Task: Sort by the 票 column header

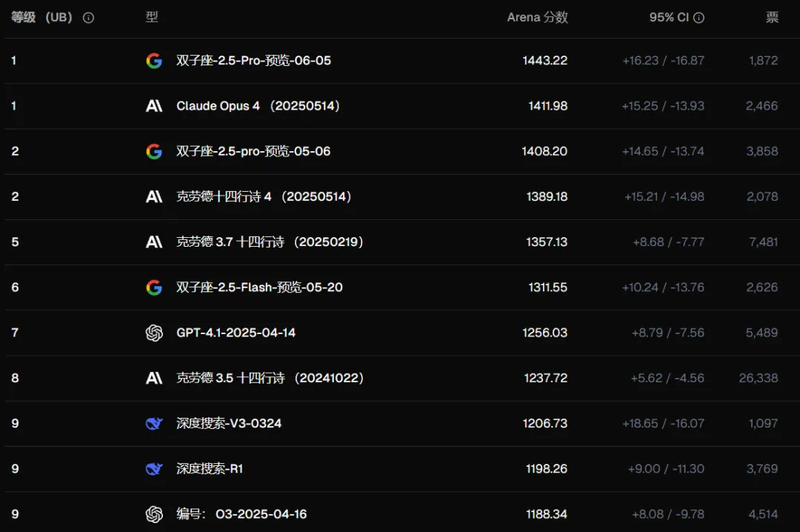Action: point(772,18)
